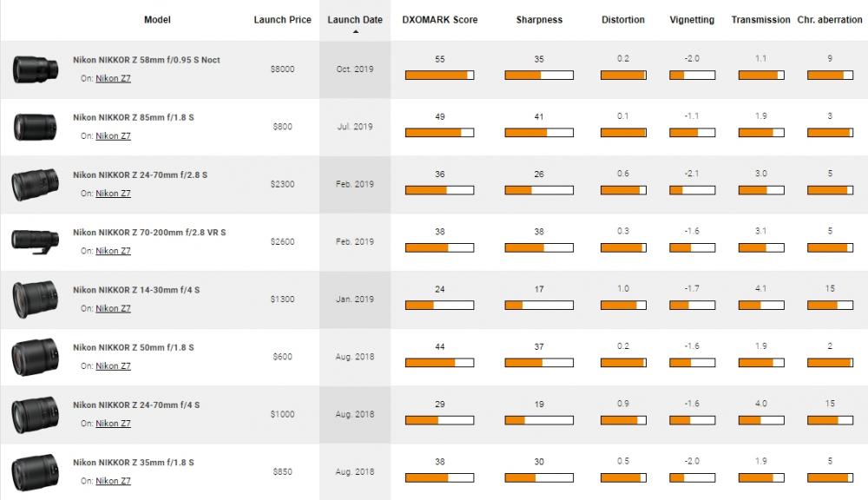Open the Nikon NIKKOR Z 14-30mm f/4 S title
This screenshot has width=868, height=500.
[136, 290]
